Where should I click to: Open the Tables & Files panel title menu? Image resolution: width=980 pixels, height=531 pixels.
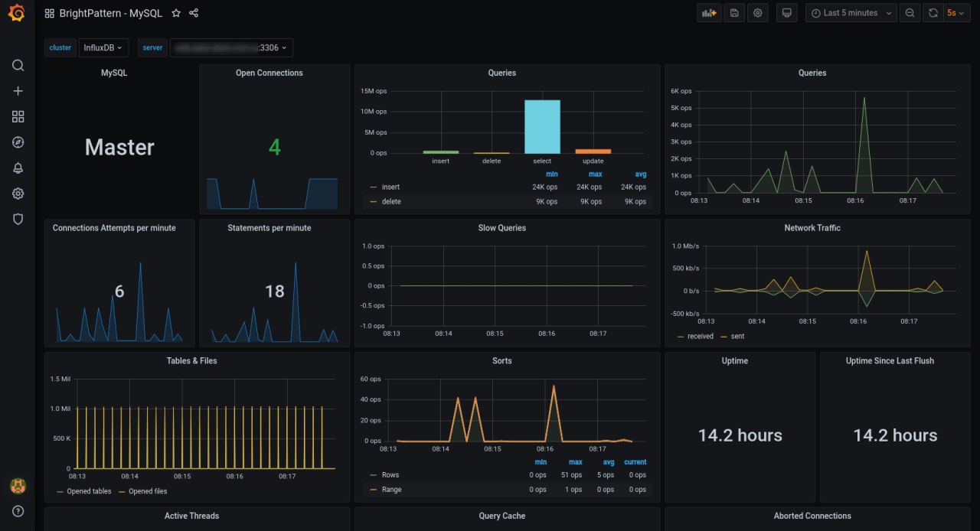tap(192, 360)
